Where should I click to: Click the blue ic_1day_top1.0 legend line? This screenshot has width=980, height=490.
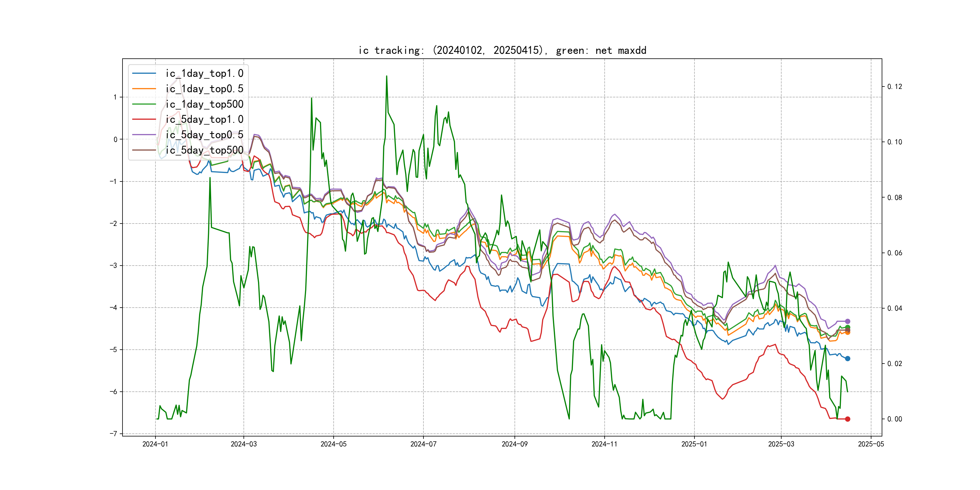144,73
